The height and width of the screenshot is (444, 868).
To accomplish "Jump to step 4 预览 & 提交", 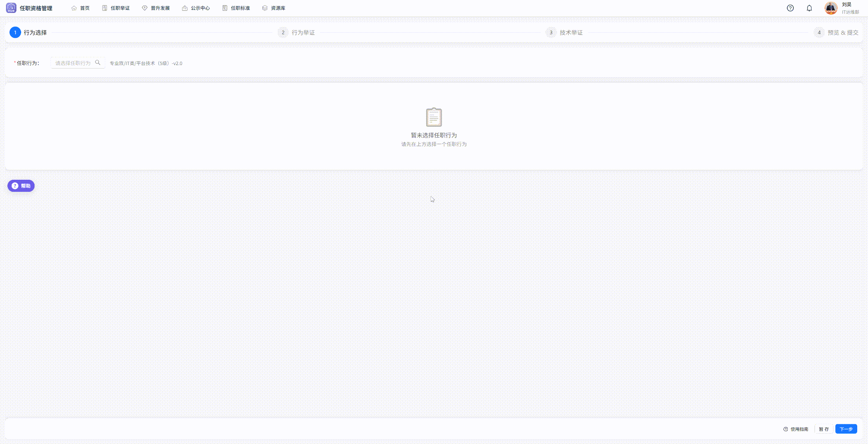I will click(836, 33).
